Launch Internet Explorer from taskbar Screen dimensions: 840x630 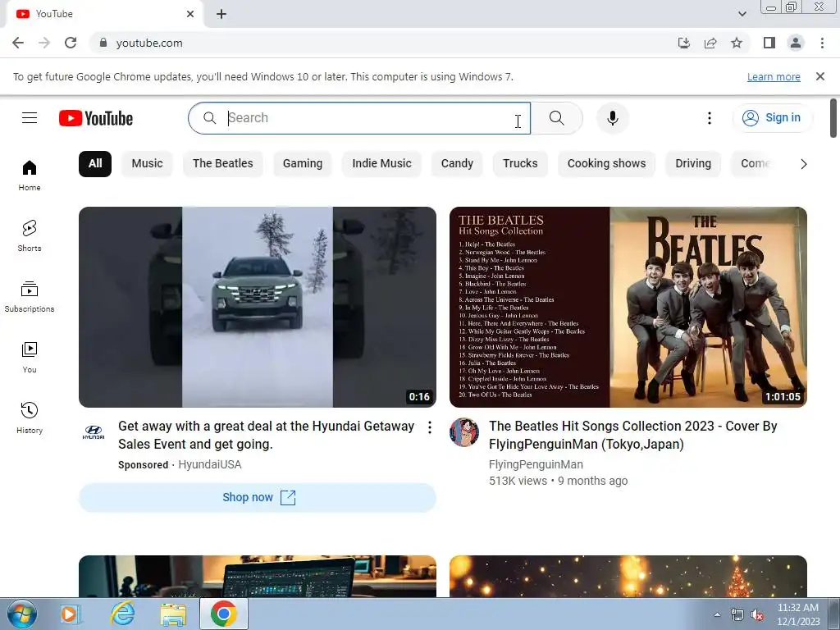click(x=122, y=614)
